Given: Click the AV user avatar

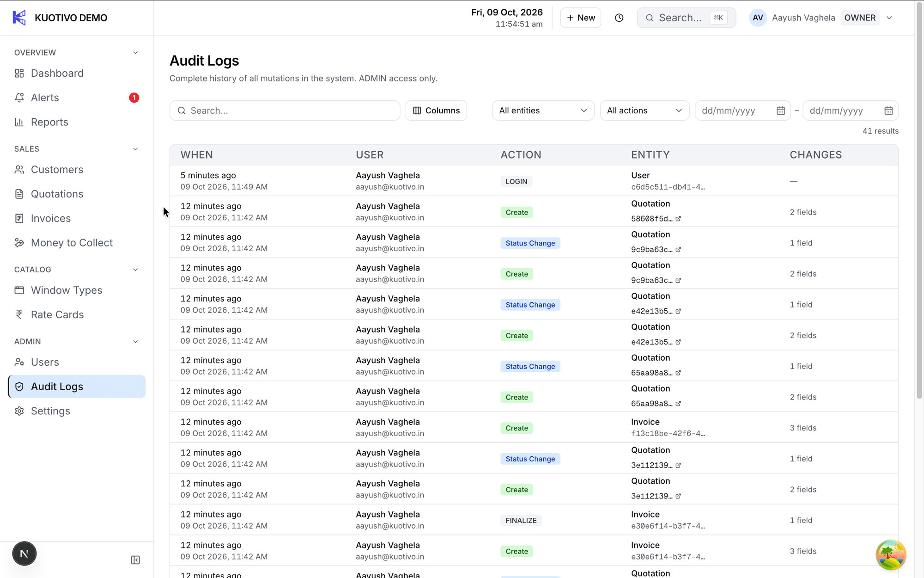Looking at the screenshot, I should (x=758, y=18).
